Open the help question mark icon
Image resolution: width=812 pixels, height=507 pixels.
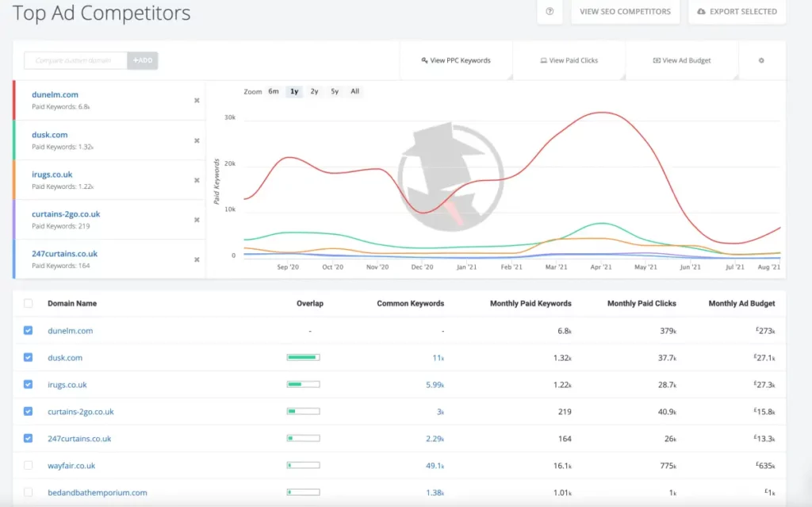tap(550, 11)
